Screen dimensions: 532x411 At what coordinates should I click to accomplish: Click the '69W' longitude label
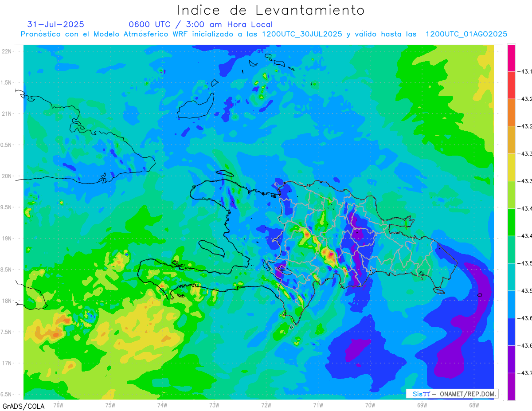click(422, 405)
